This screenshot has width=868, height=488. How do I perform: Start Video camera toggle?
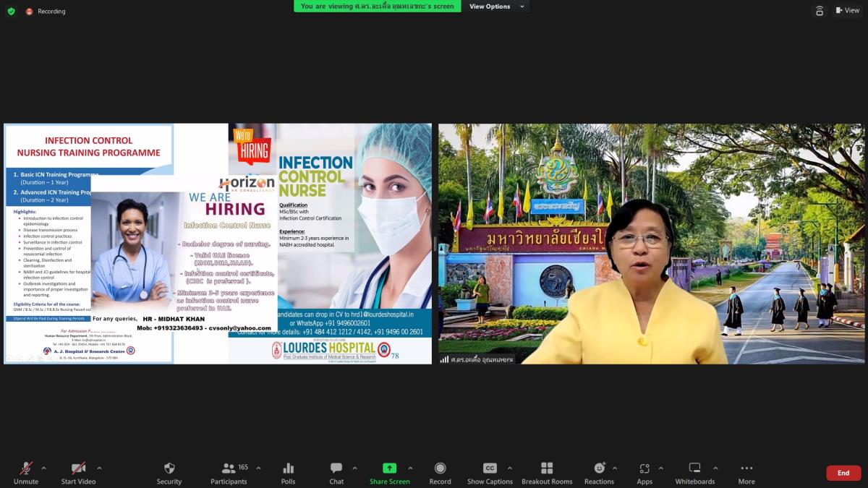[78, 468]
